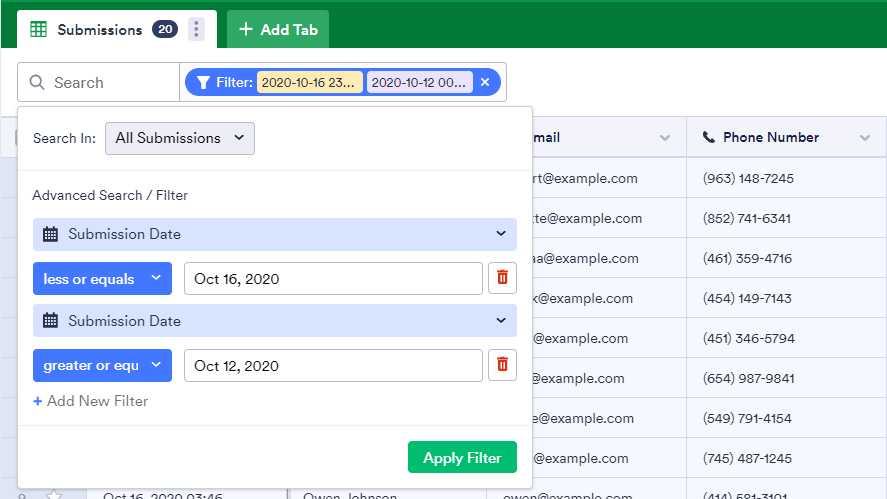887x499 pixels.
Task: Select the blue 2020-10-12 filter chip
Action: (419, 83)
